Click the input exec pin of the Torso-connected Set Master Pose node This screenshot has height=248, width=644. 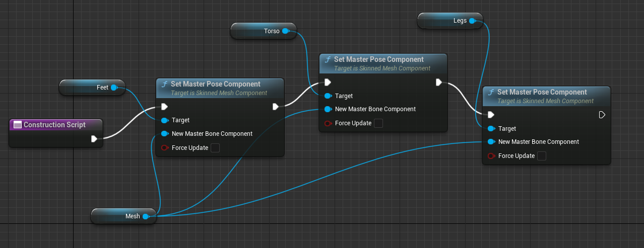click(328, 82)
